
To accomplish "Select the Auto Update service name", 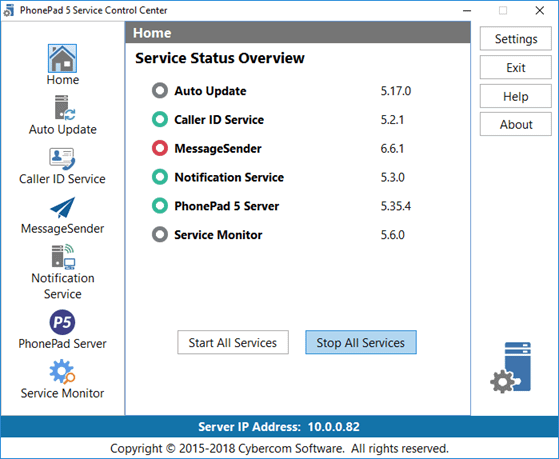I will 210,91.
